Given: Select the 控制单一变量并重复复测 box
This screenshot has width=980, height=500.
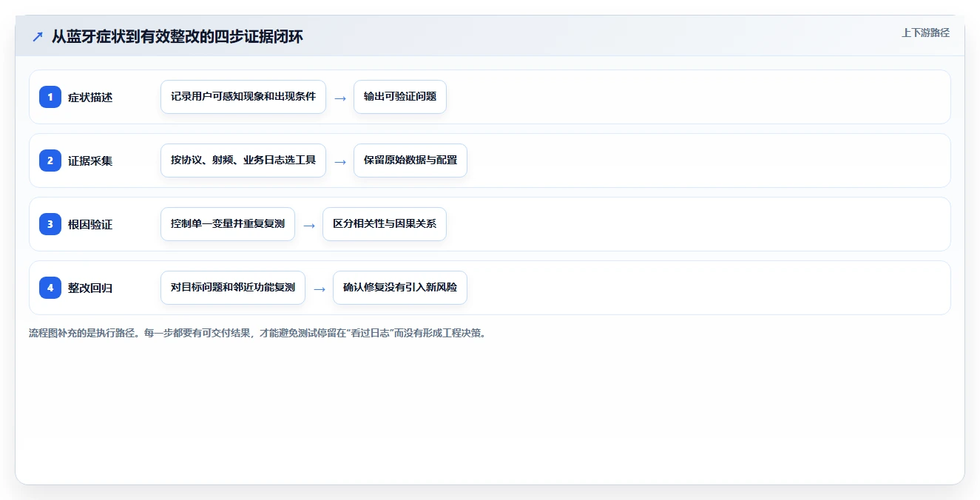Looking at the screenshot, I should pyautogui.click(x=228, y=224).
